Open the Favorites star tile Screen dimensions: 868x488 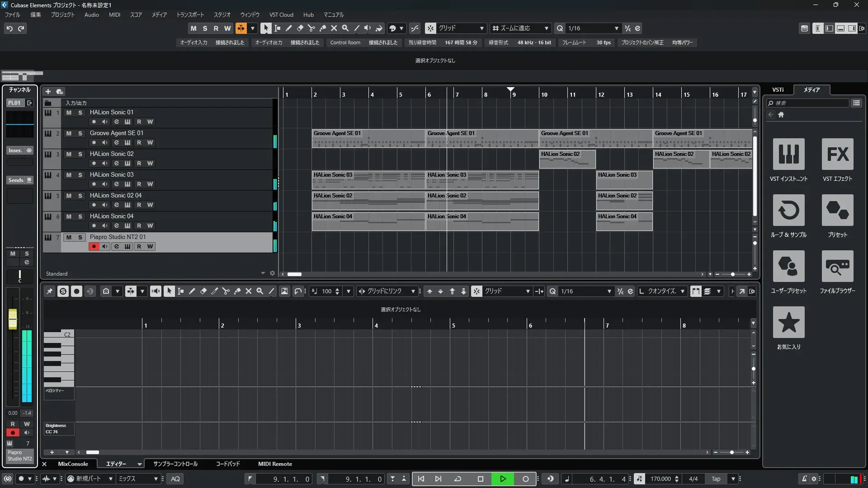click(x=788, y=322)
